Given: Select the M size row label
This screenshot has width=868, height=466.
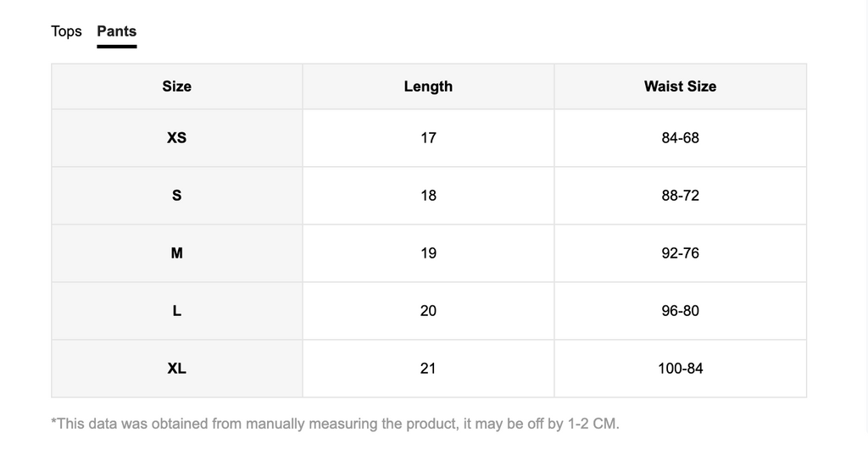Looking at the screenshot, I should [x=177, y=253].
